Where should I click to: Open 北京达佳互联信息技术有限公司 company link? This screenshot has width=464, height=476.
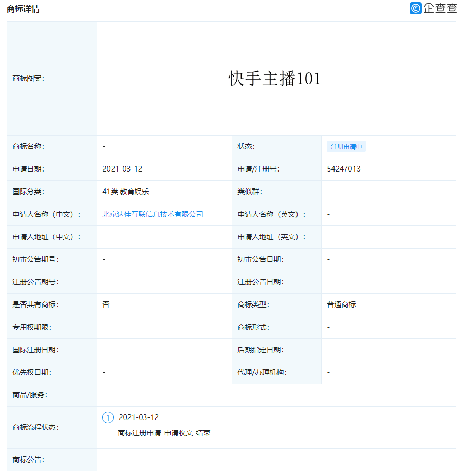pyautogui.click(x=153, y=214)
